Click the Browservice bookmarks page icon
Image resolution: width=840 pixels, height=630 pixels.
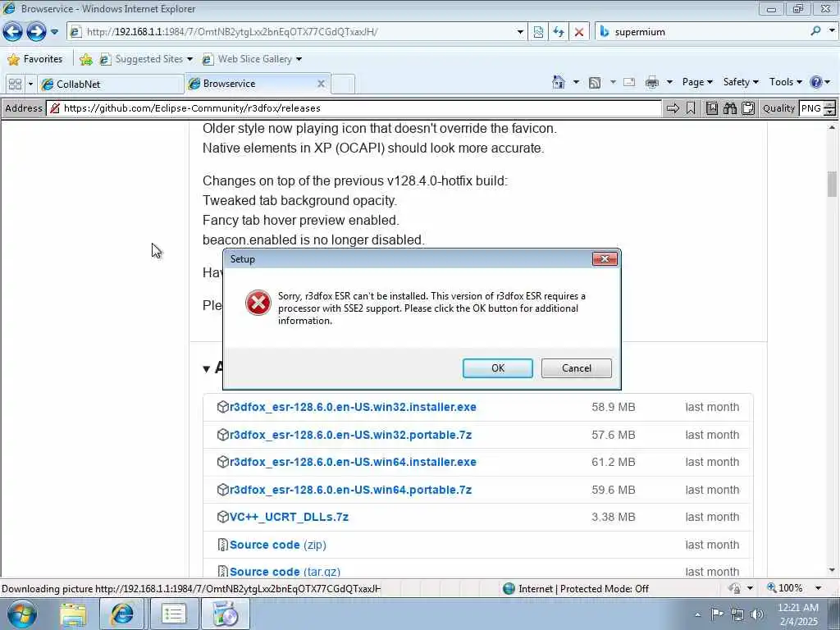tap(711, 108)
